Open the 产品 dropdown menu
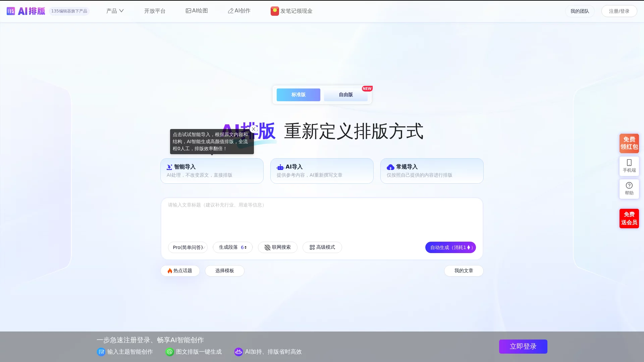The height and width of the screenshot is (362, 644). tap(115, 11)
